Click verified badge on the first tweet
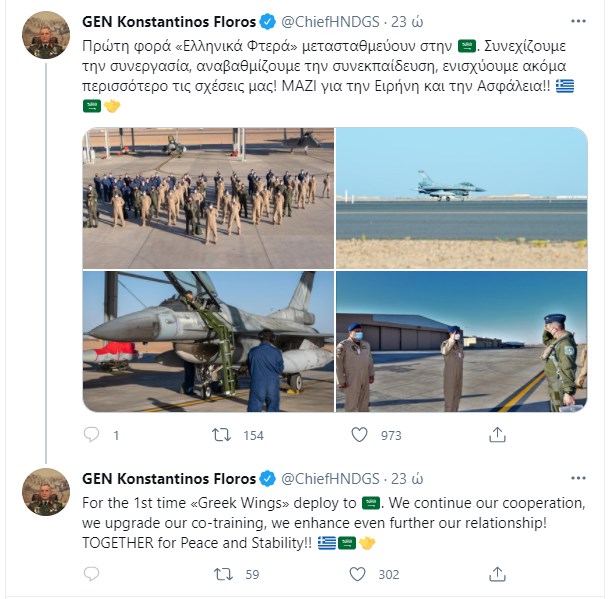Screen dimensions: 611x599 click(267, 22)
